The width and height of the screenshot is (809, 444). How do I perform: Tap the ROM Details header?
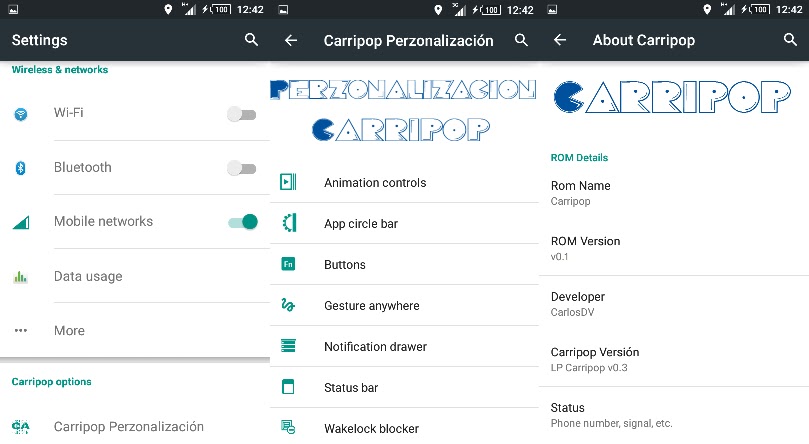pos(579,158)
